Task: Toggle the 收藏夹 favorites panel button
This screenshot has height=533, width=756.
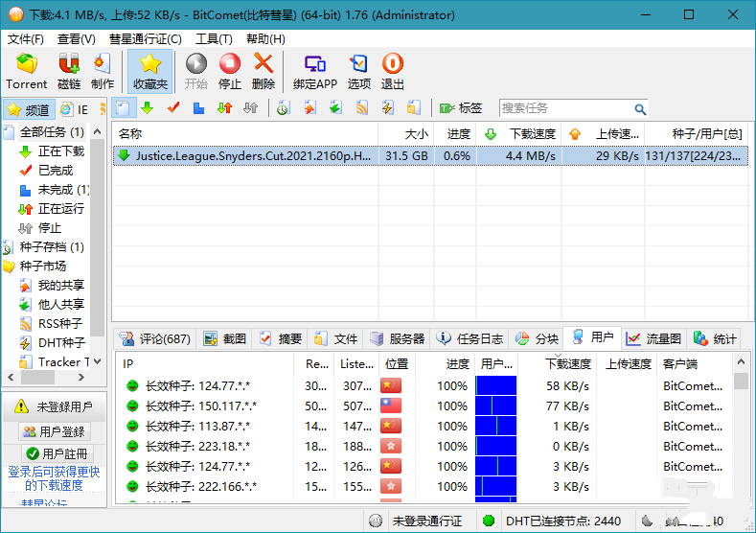Action: coord(149,72)
